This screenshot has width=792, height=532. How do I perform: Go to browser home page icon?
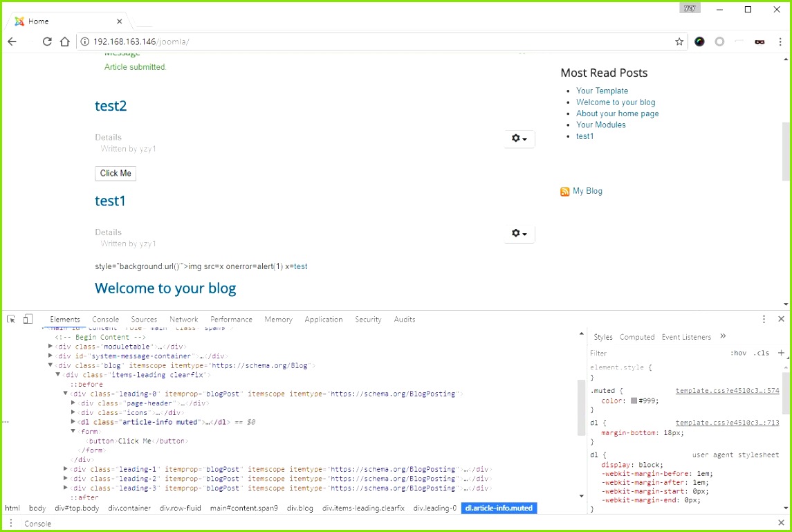65,42
